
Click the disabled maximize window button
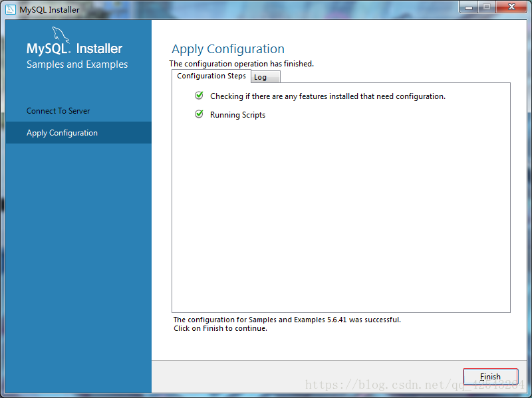pos(487,7)
